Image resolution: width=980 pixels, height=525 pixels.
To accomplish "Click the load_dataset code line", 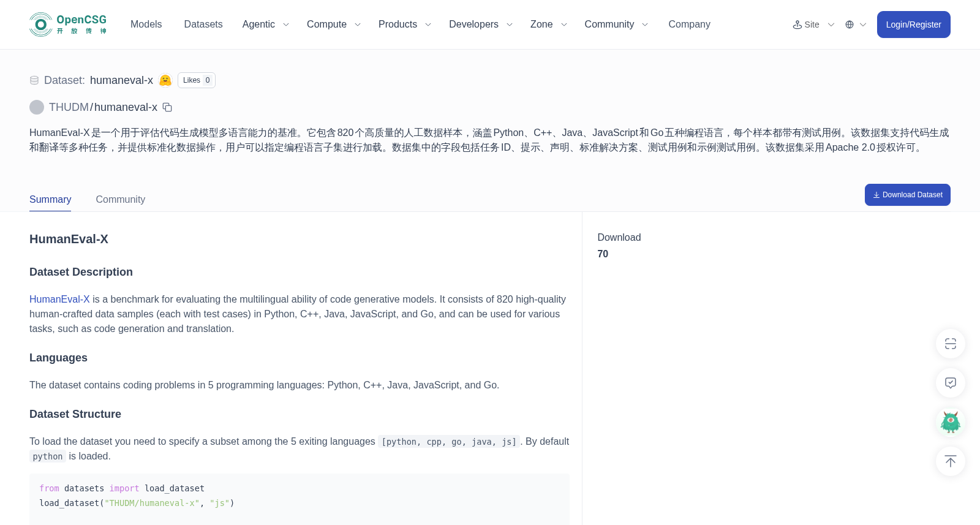I will click(137, 503).
